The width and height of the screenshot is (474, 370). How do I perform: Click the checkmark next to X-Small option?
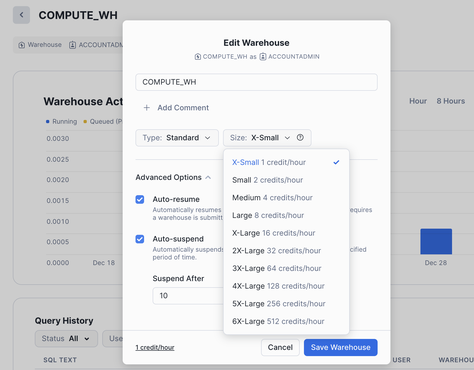pos(336,162)
